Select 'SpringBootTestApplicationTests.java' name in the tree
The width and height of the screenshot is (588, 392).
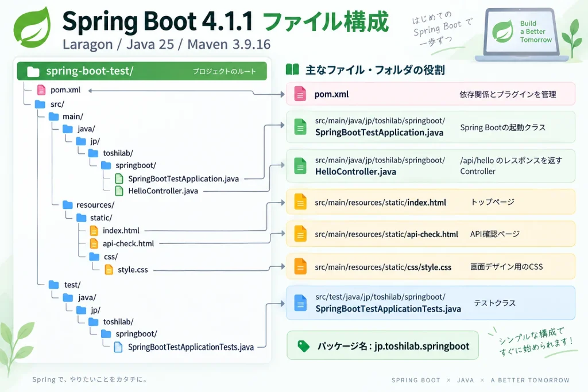(191, 347)
